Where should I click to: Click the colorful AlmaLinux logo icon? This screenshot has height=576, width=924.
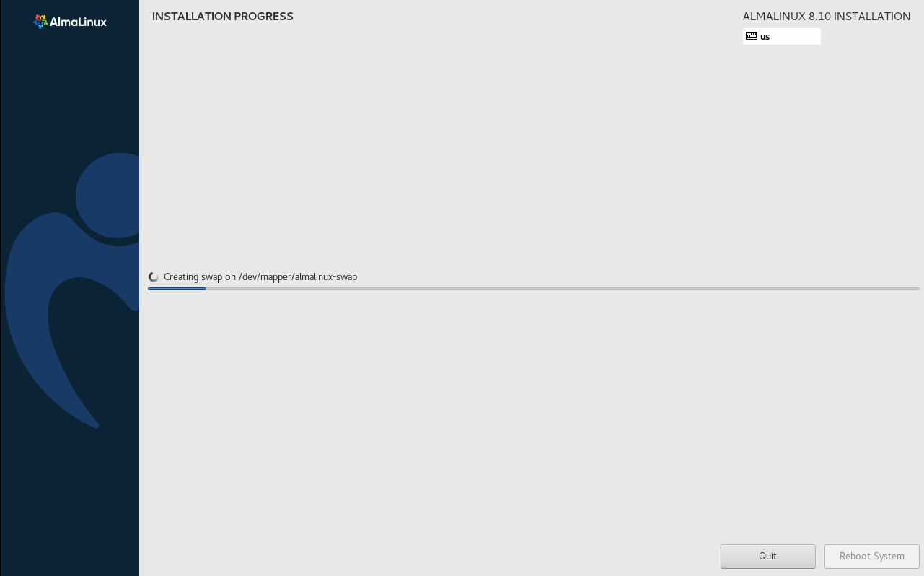pyautogui.click(x=40, y=22)
